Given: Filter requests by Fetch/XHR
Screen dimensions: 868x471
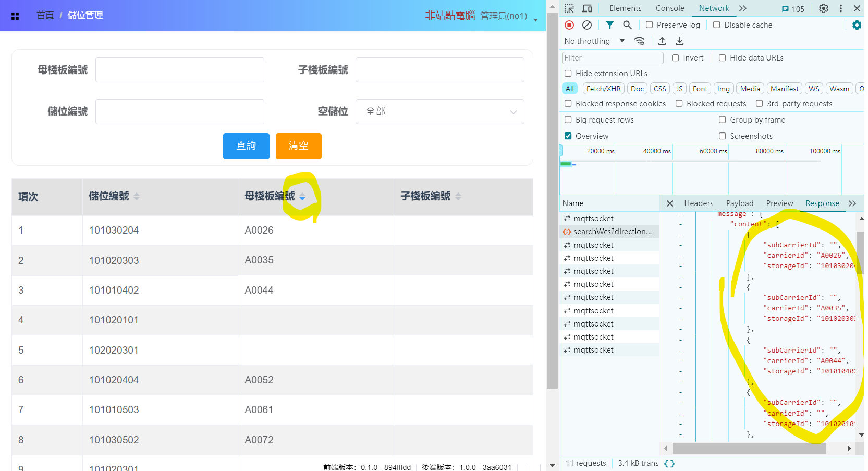Looking at the screenshot, I should 604,89.
